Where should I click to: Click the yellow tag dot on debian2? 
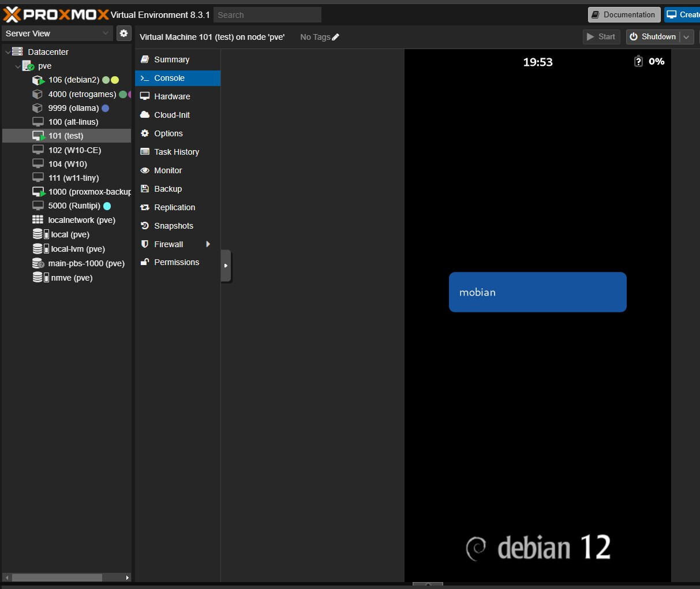(x=115, y=80)
